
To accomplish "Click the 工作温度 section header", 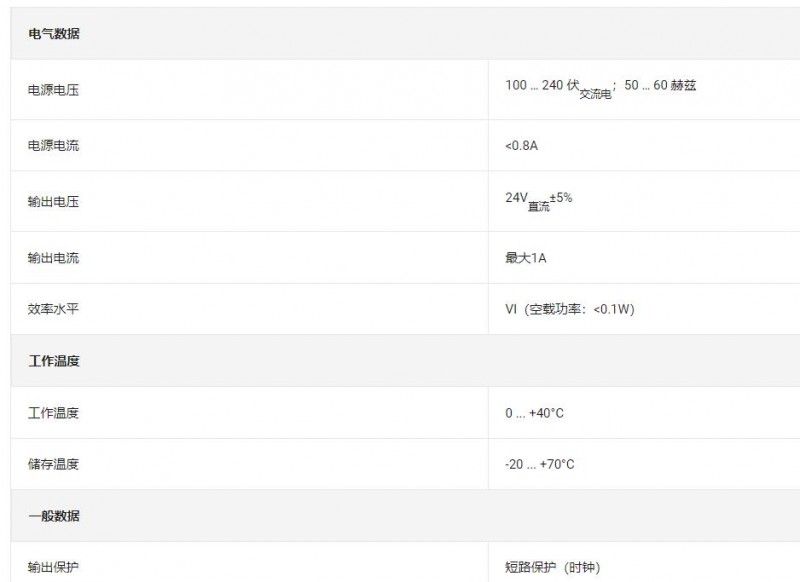I will pyautogui.click(x=54, y=361).
